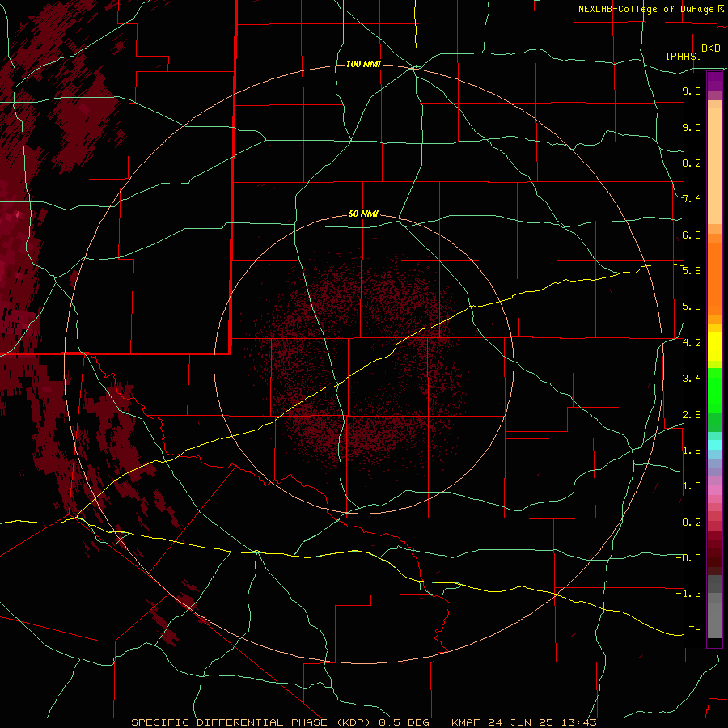Click the 4.2 scale value
This screenshot has height=728, width=728.
pyautogui.click(x=692, y=343)
